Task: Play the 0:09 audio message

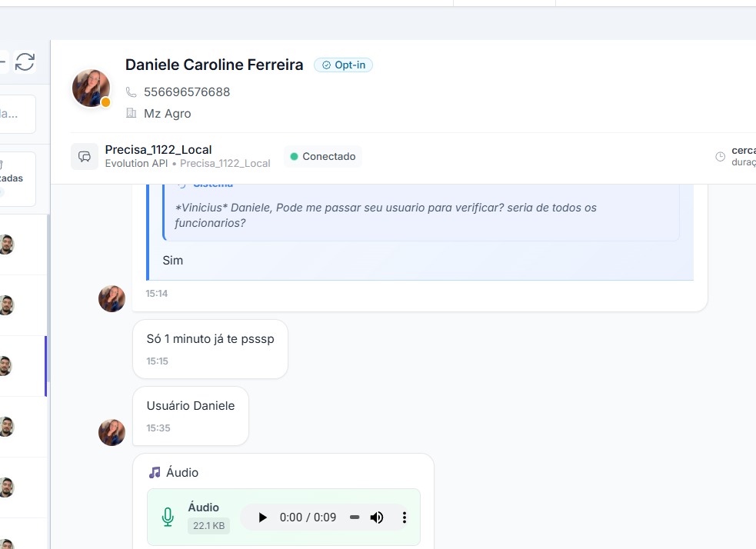Action: [x=262, y=517]
